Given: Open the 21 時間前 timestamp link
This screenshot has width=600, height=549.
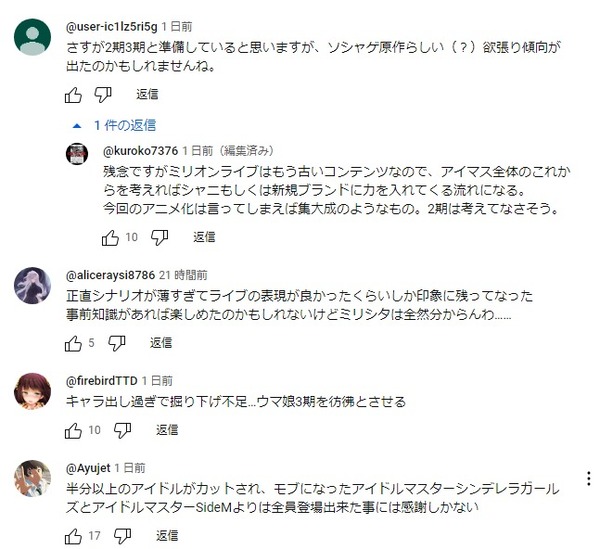Looking at the screenshot, I should (183, 275).
